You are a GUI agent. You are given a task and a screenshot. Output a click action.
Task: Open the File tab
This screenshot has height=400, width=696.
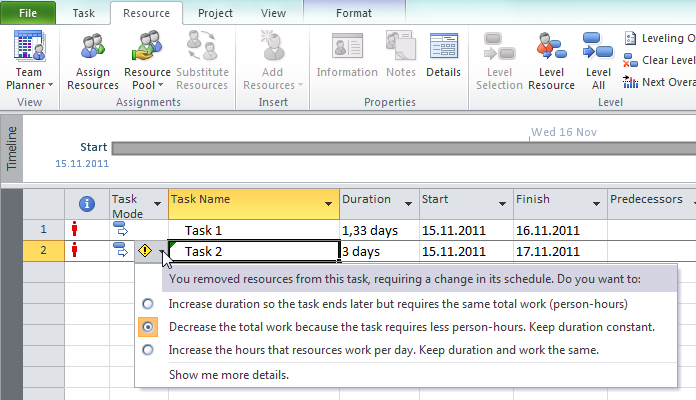(x=29, y=13)
